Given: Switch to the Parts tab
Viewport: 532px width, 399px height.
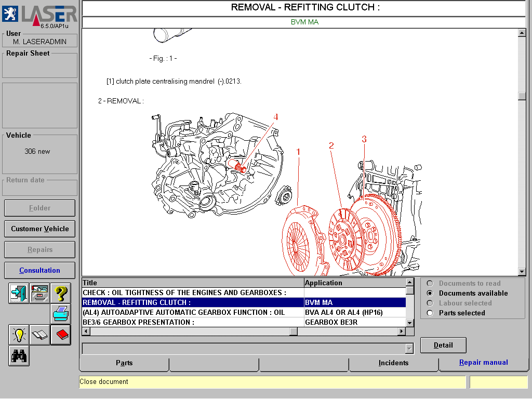Looking at the screenshot, I should tap(124, 363).
